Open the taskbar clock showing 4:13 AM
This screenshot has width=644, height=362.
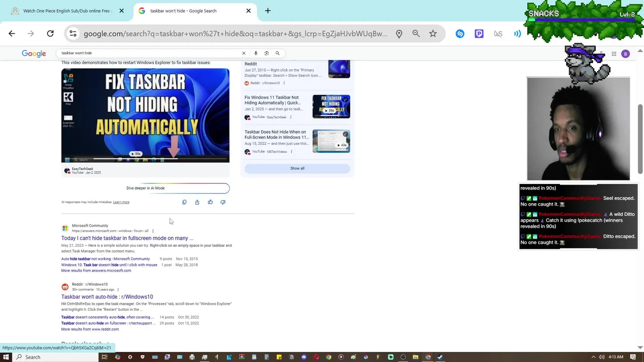pyautogui.click(x=616, y=357)
